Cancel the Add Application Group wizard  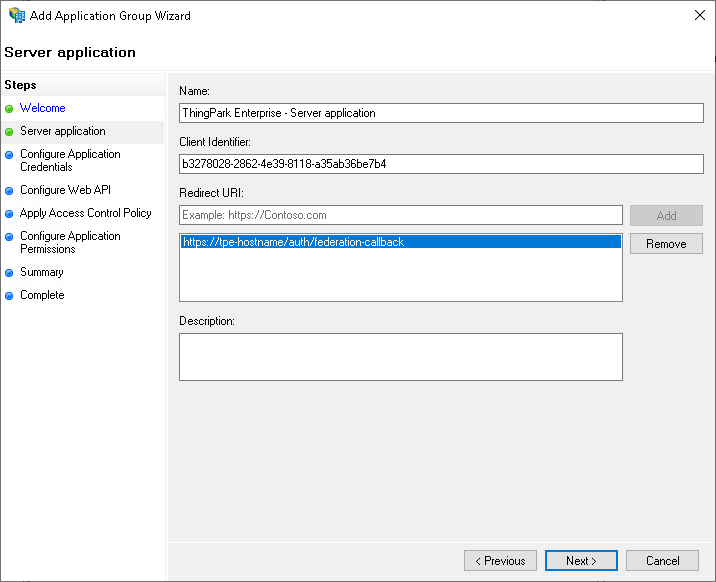[x=662, y=561]
